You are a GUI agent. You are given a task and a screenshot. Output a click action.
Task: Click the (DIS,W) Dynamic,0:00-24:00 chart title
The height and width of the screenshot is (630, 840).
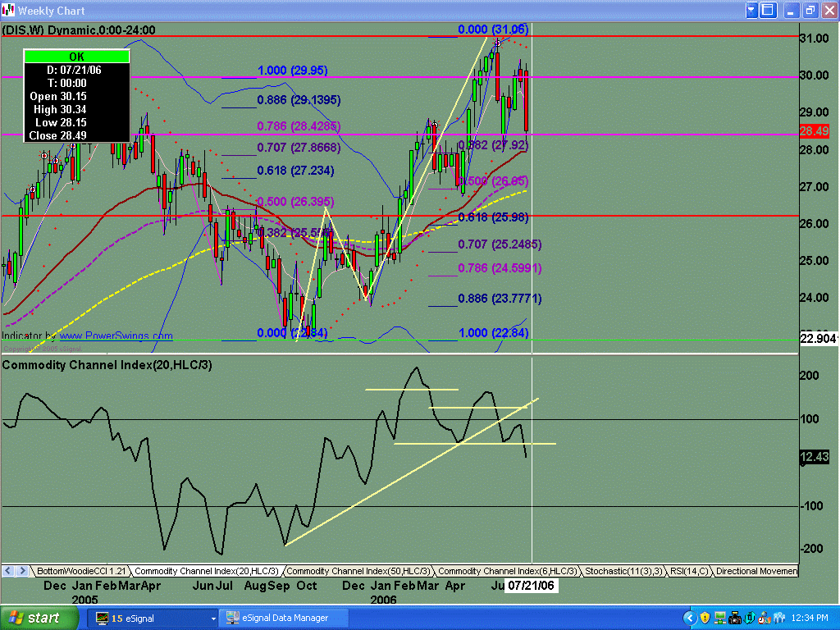[79, 30]
